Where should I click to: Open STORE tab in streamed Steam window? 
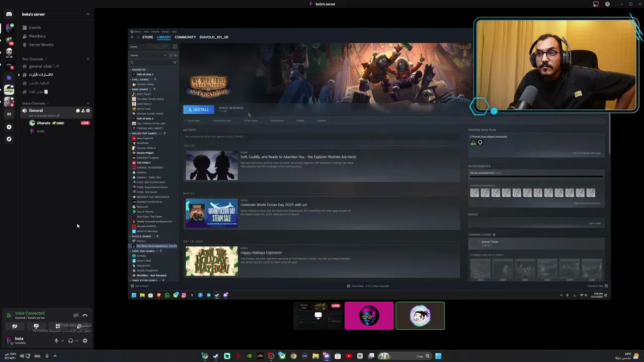(x=147, y=37)
